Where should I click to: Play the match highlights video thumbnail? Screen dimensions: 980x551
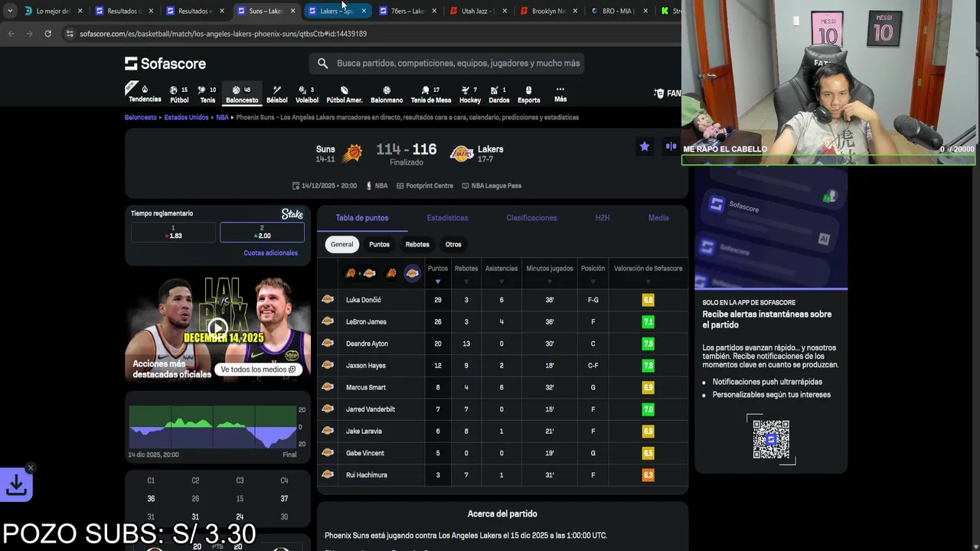[x=217, y=329]
